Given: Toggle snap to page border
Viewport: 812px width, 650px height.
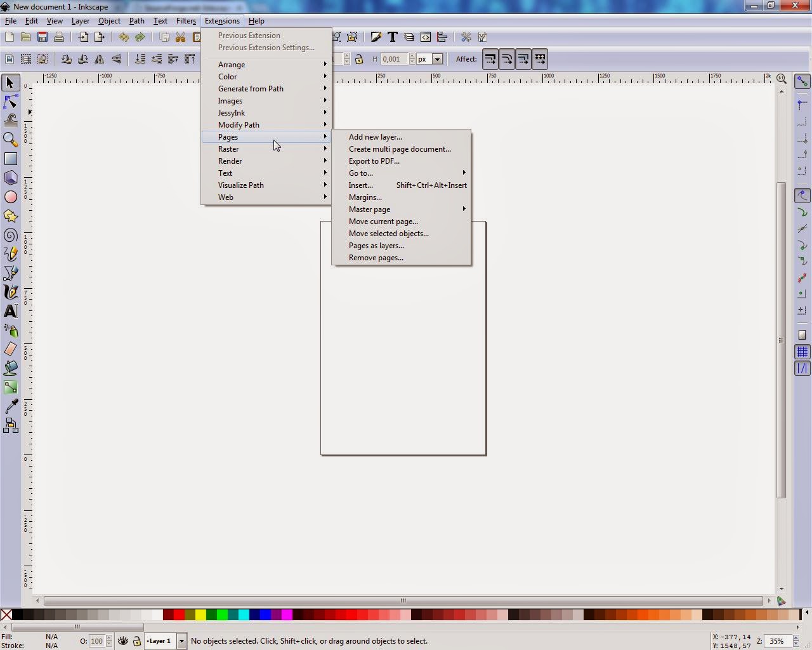Looking at the screenshot, I should [x=802, y=335].
